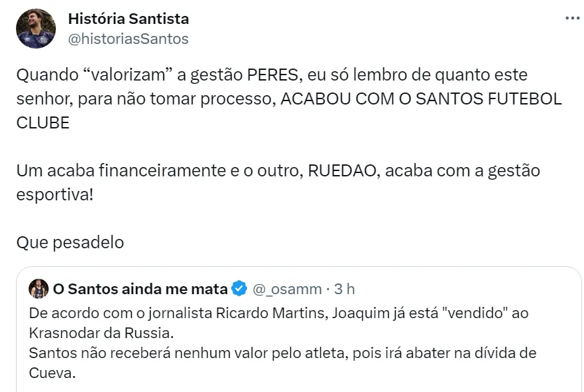The image size is (584, 392).
Task: Click História Santista's profile avatar
Action: point(37,28)
